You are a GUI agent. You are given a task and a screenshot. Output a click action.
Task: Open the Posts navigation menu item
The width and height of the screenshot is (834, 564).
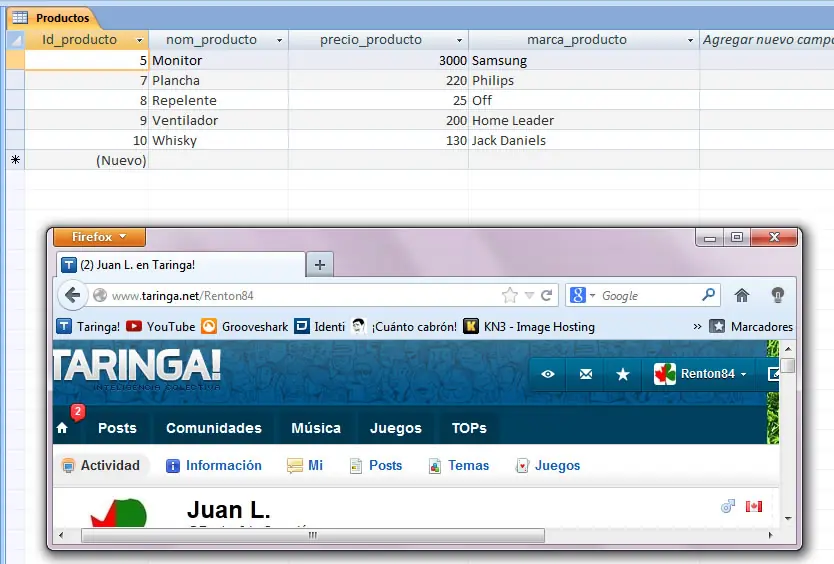(x=118, y=428)
